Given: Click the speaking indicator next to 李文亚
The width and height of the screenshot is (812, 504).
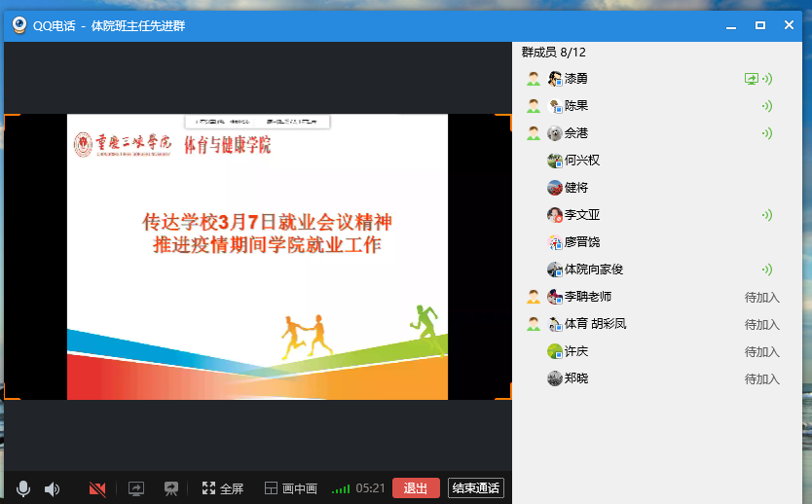Looking at the screenshot, I should (x=766, y=215).
